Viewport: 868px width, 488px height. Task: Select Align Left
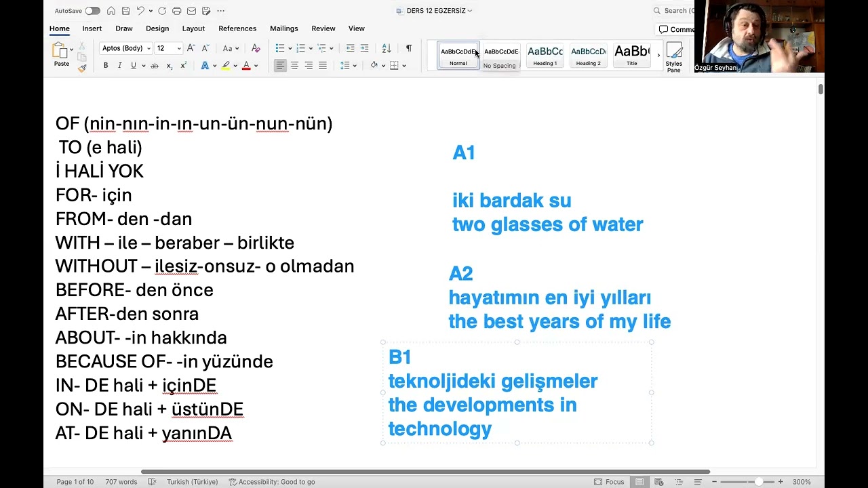(280, 66)
